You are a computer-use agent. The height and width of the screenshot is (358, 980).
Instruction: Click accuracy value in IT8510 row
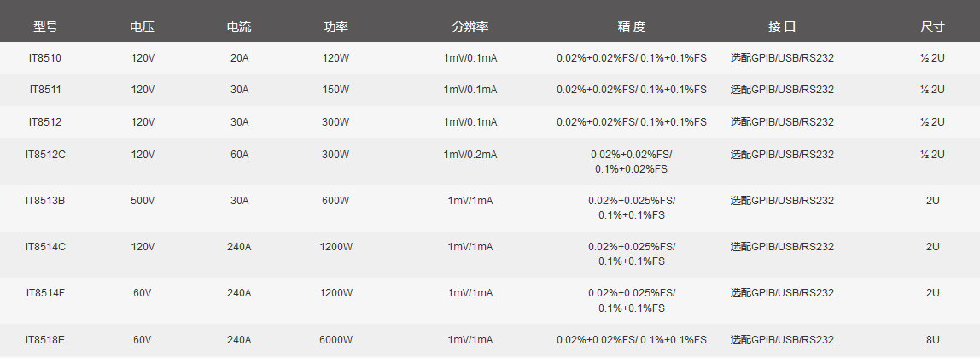[631, 58]
